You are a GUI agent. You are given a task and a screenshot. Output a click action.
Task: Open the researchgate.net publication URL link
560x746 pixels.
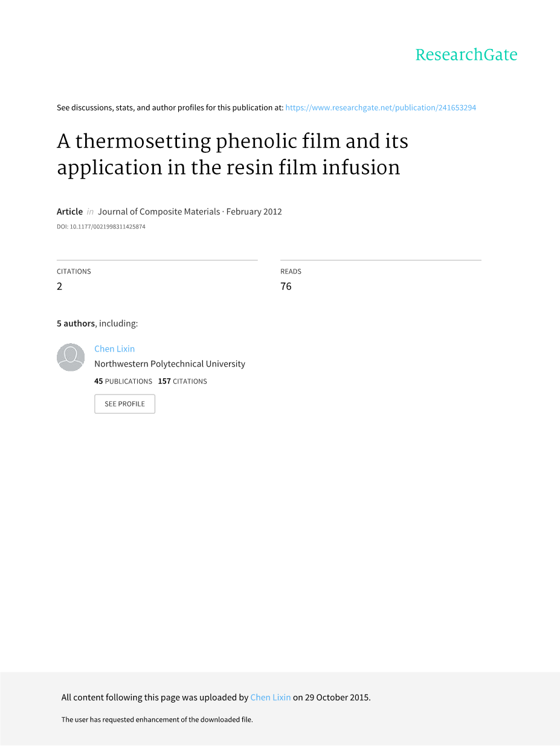pos(381,108)
